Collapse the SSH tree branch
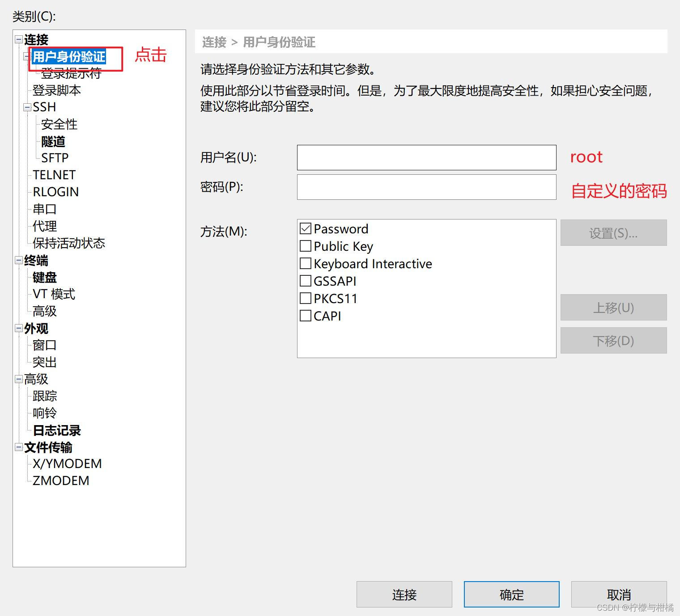Image resolution: width=680 pixels, height=616 pixels. (27, 106)
